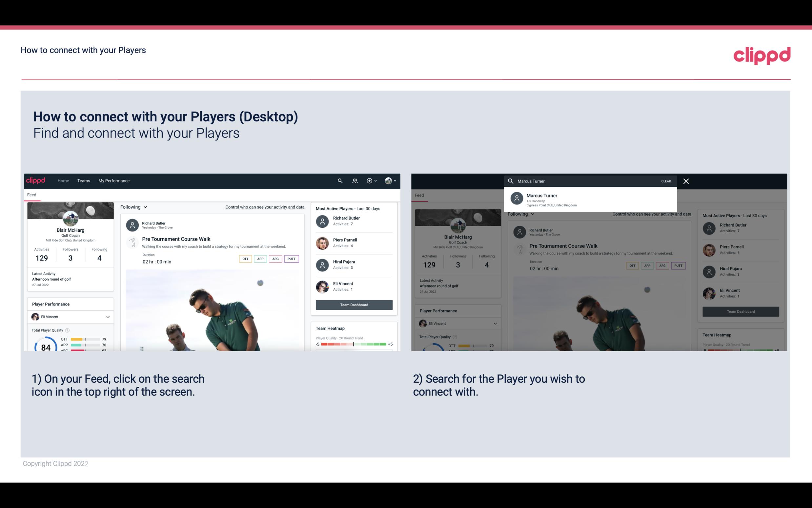Image resolution: width=812 pixels, height=508 pixels.
Task: Select the Home tab in navigation
Action: point(63,180)
